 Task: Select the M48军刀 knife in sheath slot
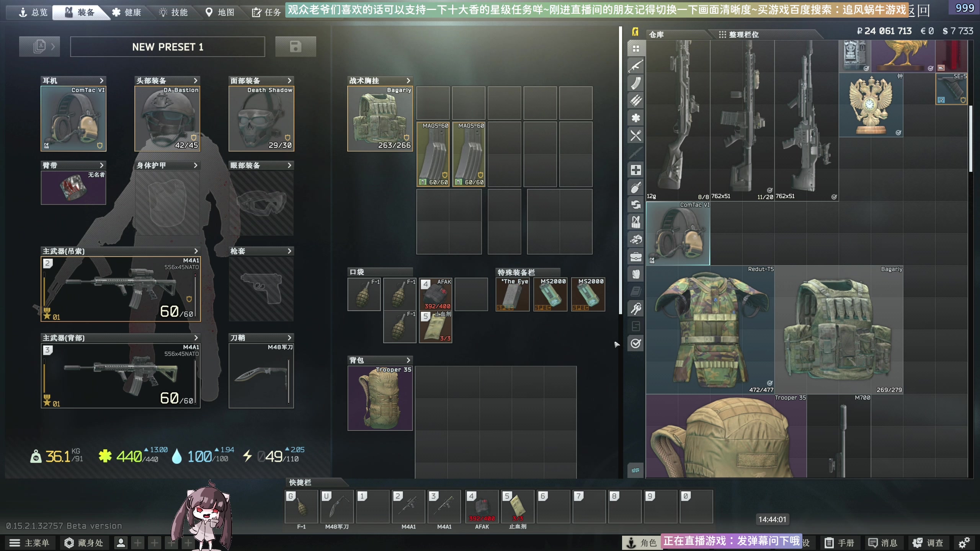(x=261, y=376)
